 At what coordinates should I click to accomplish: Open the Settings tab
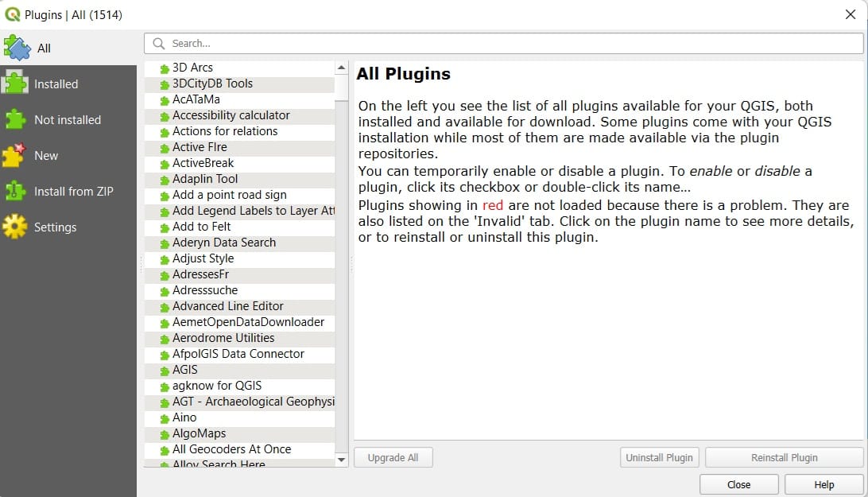coord(68,227)
